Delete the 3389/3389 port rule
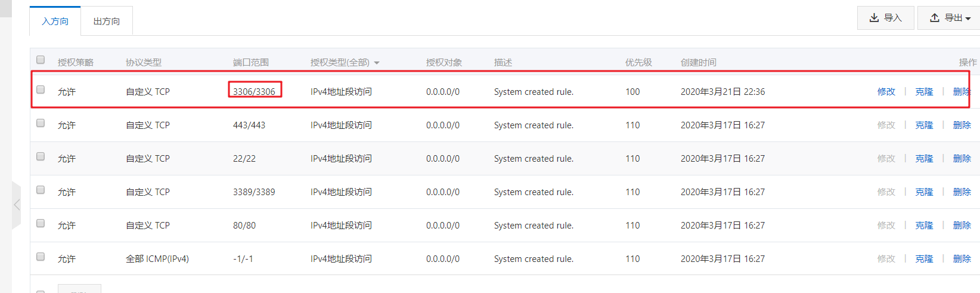Viewport: 980px width, 293px height. pyautogui.click(x=962, y=192)
